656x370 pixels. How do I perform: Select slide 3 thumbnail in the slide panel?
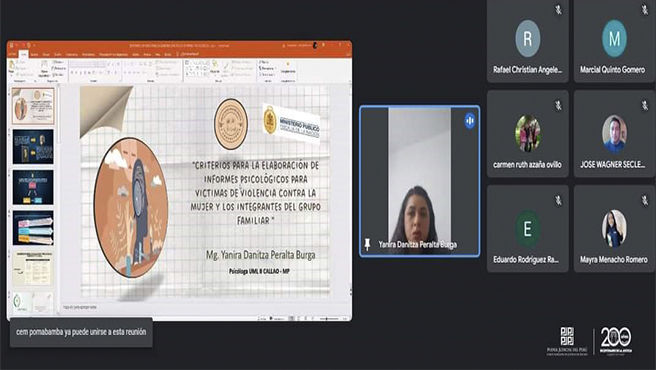tap(33, 187)
